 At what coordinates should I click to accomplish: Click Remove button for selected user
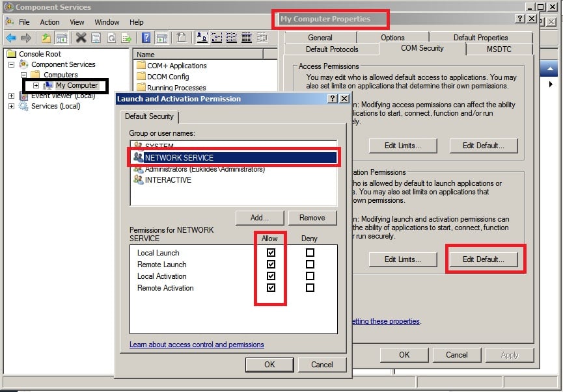(x=312, y=218)
